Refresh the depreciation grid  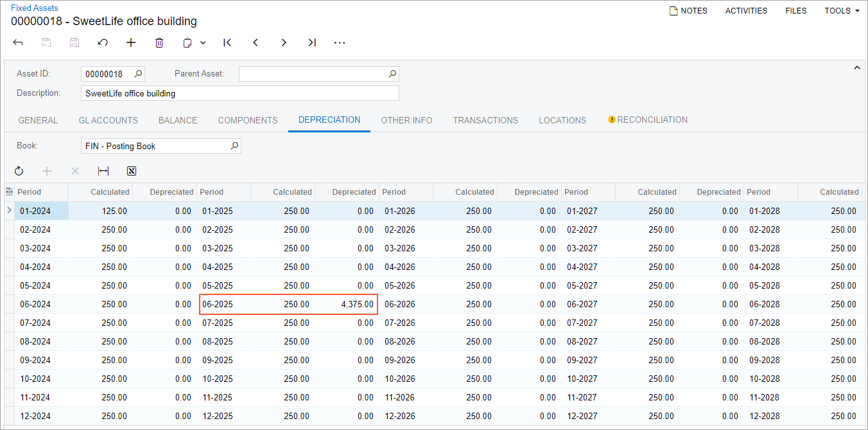coord(19,171)
